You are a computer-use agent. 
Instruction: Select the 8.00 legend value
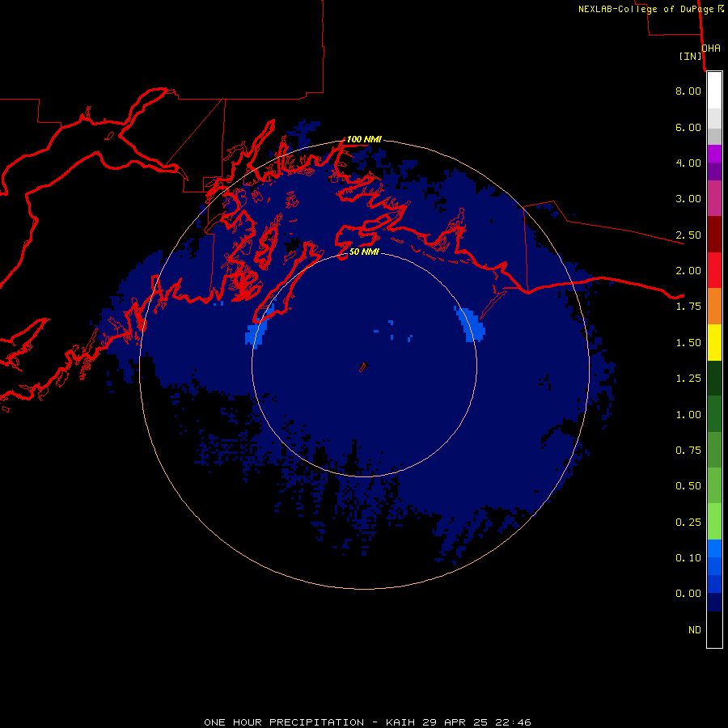tap(688, 91)
